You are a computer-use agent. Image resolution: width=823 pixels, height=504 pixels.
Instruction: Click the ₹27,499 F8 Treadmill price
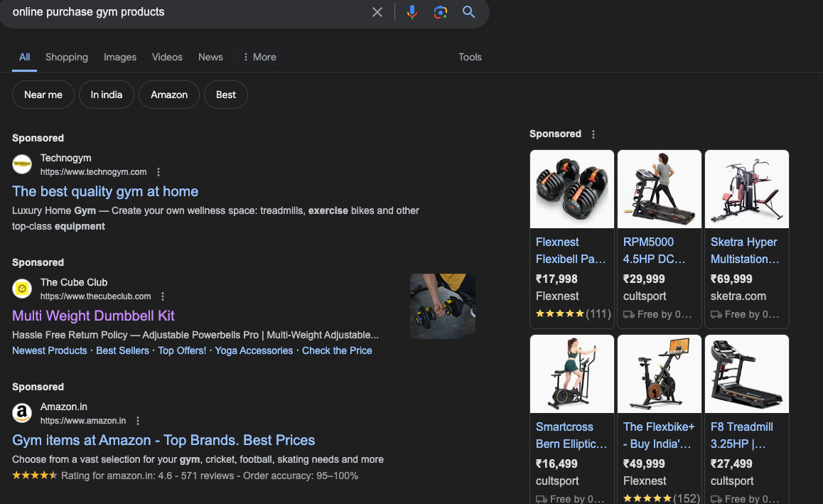pos(731,464)
